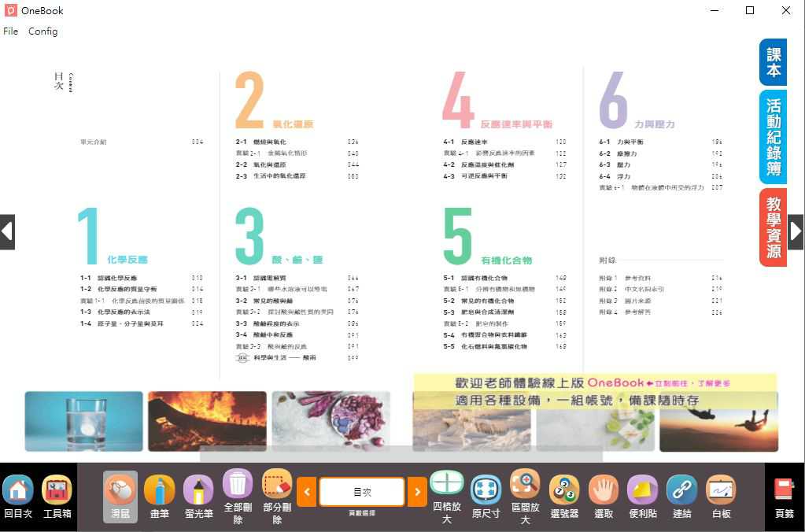The width and height of the screenshot is (805, 532).
Task: Click the OneBook online version banner
Action: [595, 391]
